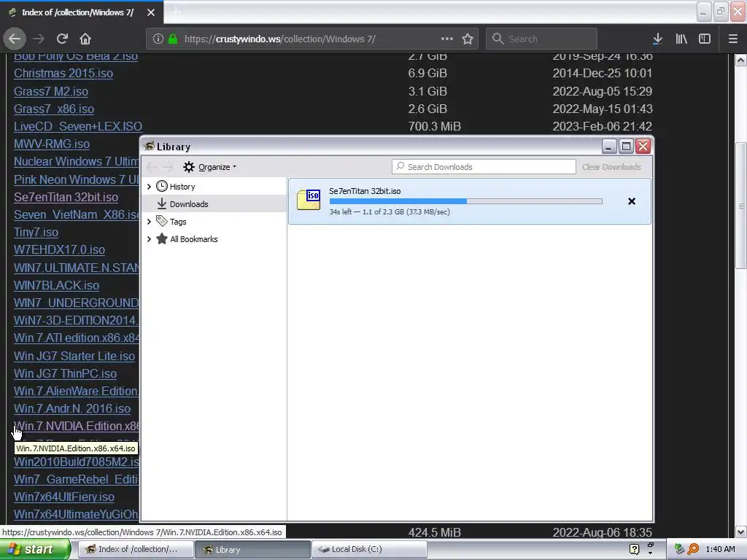Click the page vertical scrollbar thumb
Image resolution: width=747 pixels, height=560 pixels.
(x=740, y=206)
